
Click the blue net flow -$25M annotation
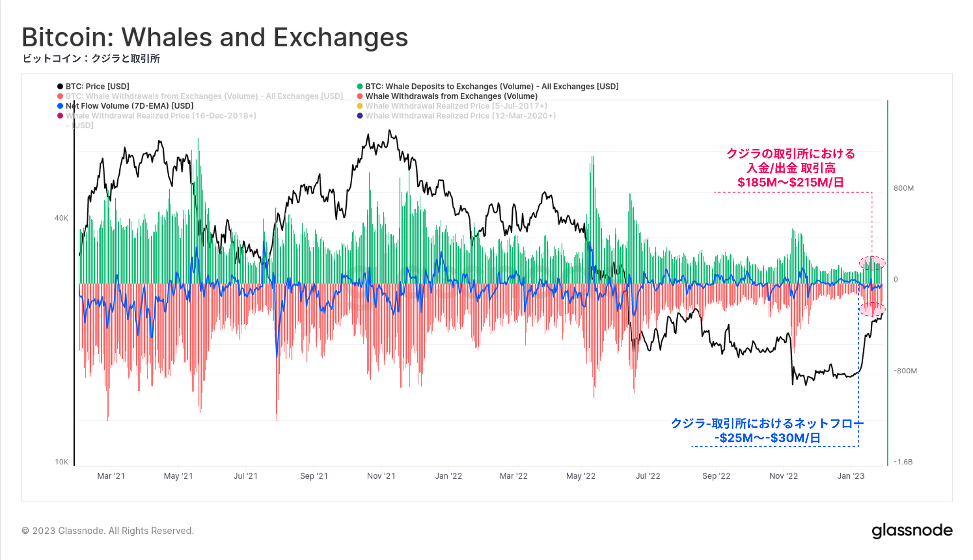coord(767,437)
